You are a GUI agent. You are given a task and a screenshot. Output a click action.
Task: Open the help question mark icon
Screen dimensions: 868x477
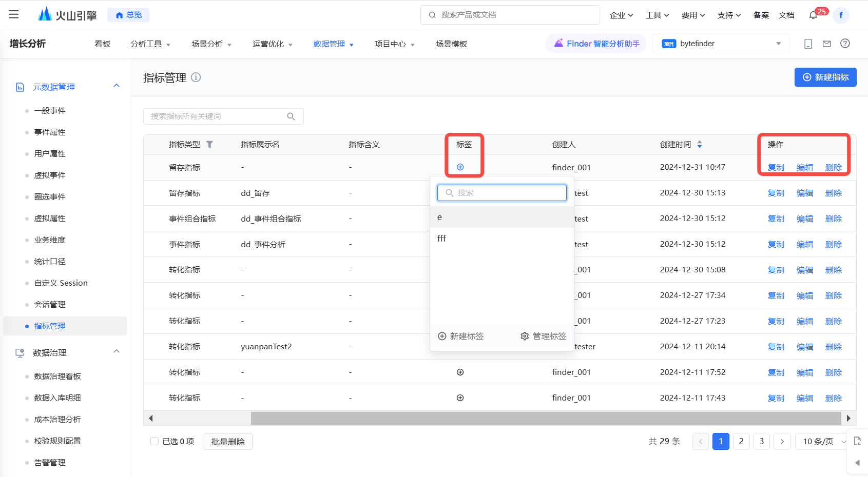pos(845,44)
